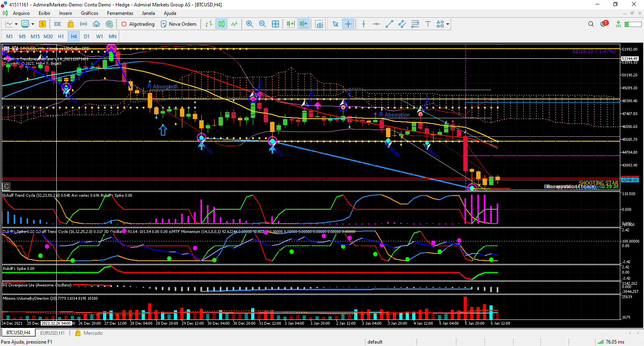Toggle chart auto-scroll to latest bar
This screenshot has width=644, height=346.
pos(290,24)
